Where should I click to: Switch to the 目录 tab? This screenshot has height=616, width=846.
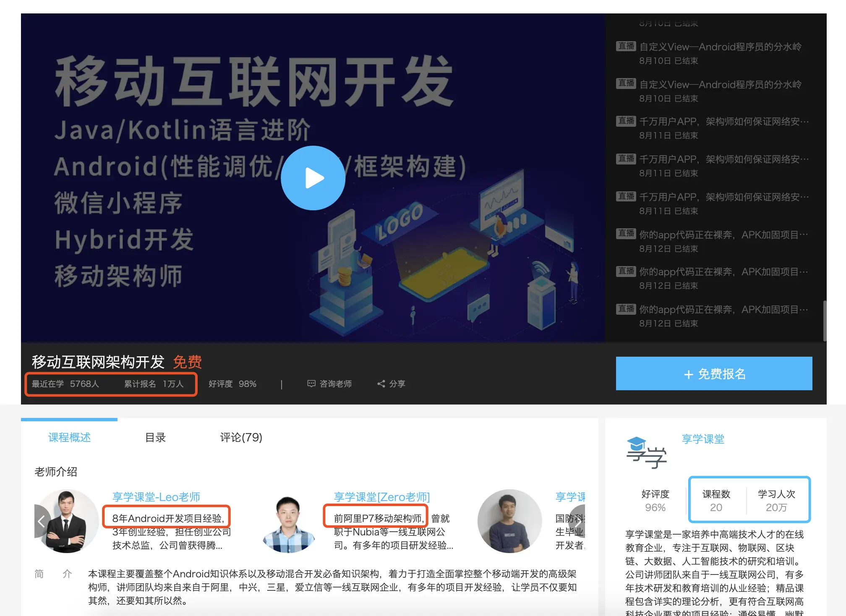click(155, 437)
